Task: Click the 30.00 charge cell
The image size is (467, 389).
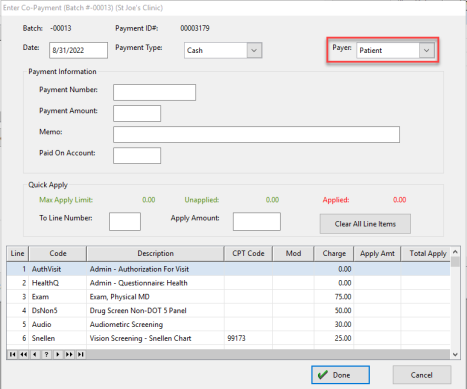Action: click(x=334, y=324)
